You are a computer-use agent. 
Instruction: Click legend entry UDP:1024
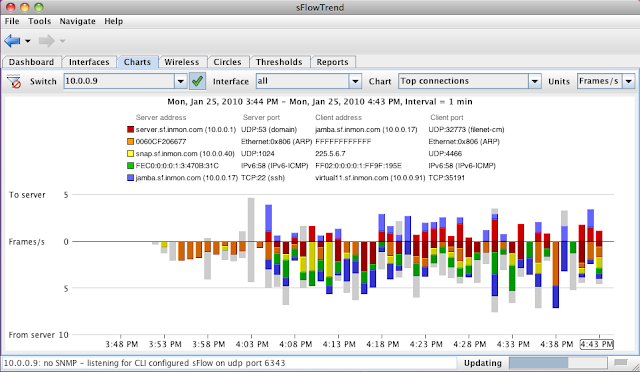pos(258,154)
